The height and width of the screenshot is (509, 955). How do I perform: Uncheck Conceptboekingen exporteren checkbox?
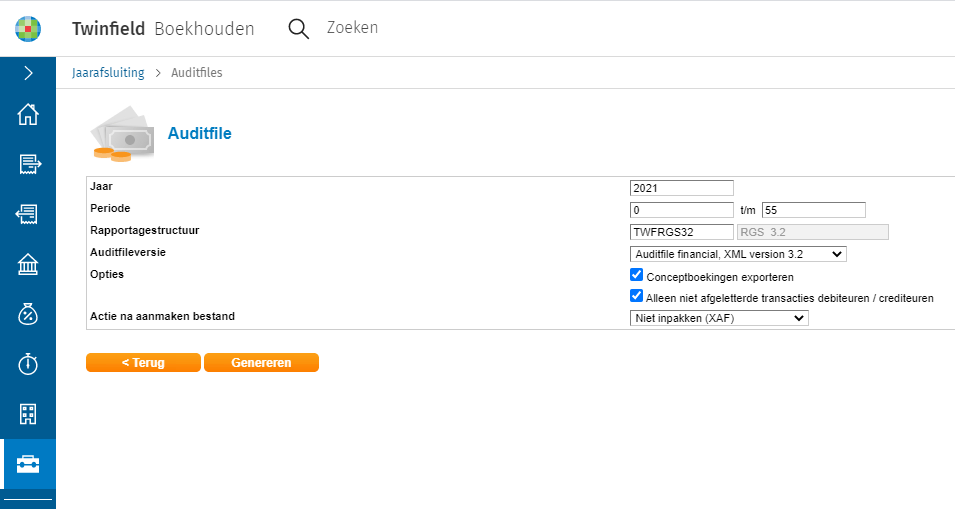pyautogui.click(x=636, y=275)
